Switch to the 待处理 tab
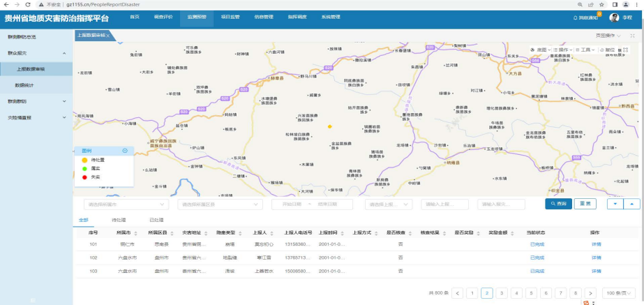Image resolution: width=644 pixels, height=305 pixels. 119,220
